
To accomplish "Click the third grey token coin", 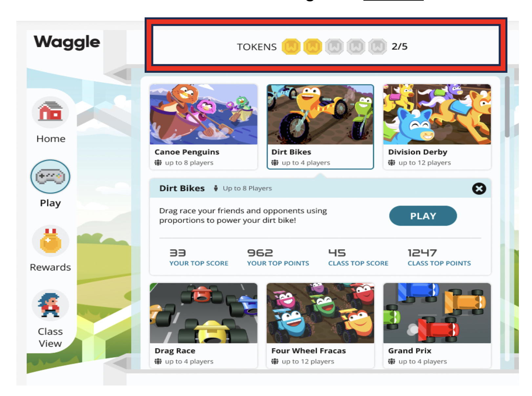I will [378, 47].
